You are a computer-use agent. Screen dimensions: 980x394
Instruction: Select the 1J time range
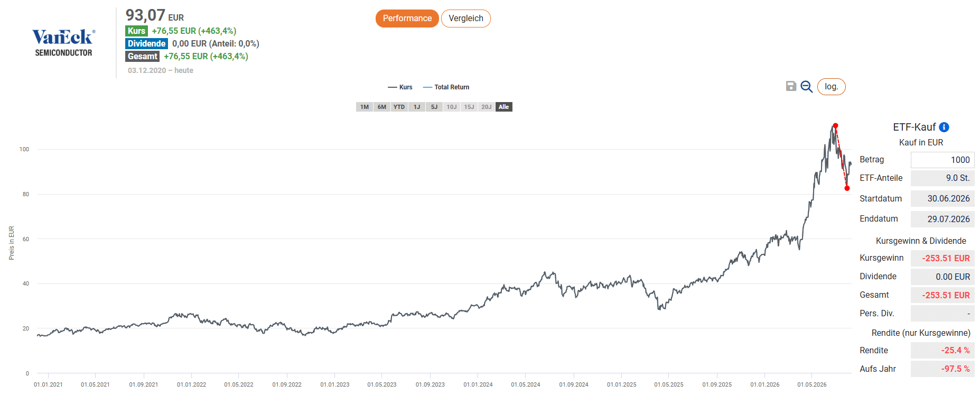click(417, 107)
